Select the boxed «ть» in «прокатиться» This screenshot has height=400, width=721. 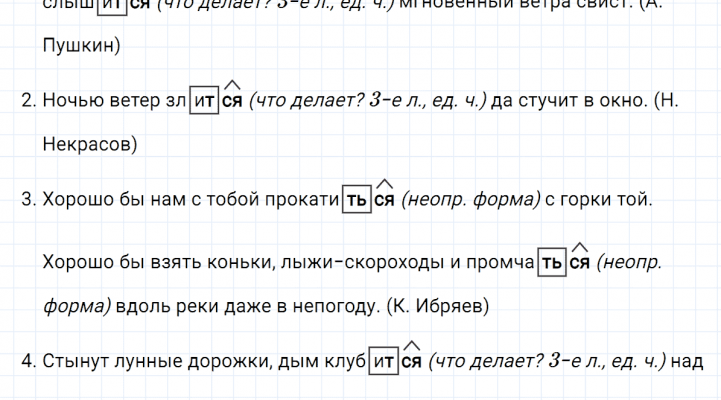pyautogui.click(x=356, y=200)
